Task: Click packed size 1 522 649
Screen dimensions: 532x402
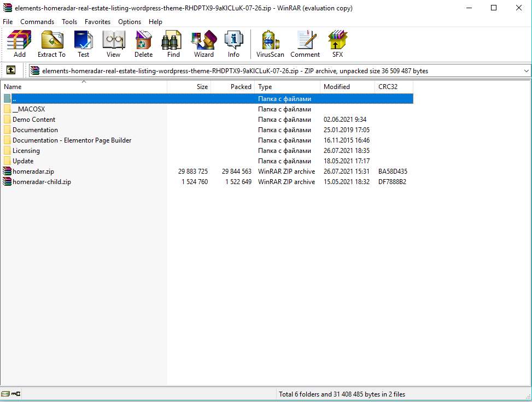Action: [x=238, y=182]
